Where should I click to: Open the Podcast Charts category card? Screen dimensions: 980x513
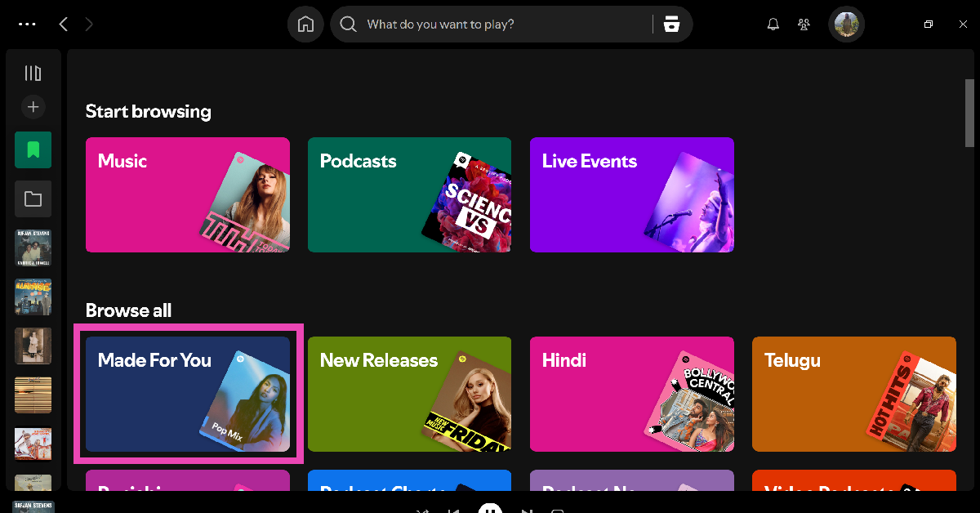(x=410, y=480)
